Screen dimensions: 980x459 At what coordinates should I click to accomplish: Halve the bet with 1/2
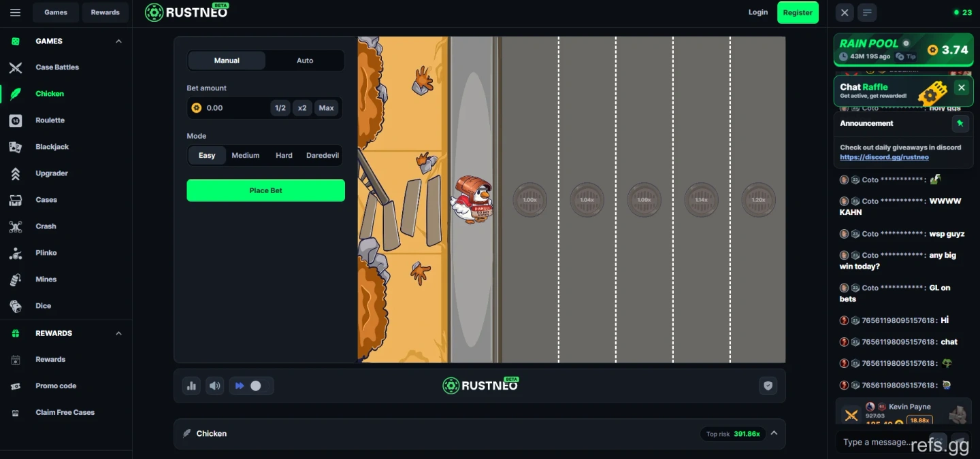pyautogui.click(x=280, y=108)
